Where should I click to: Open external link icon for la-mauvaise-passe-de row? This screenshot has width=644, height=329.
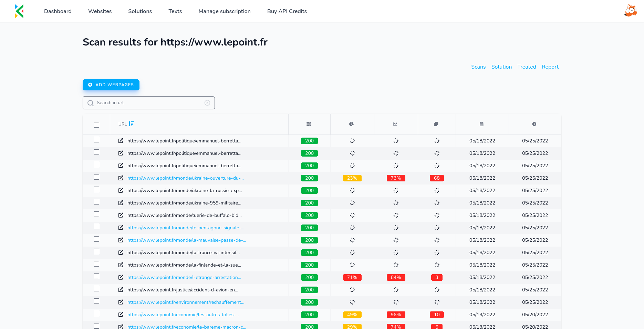click(x=121, y=240)
